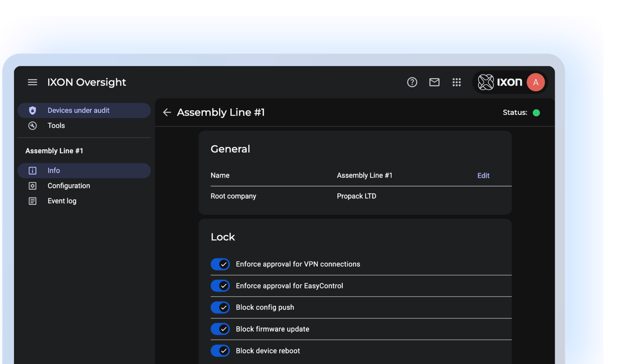
Task: Click the shield icon for Devices under audit
Action: pyautogui.click(x=32, y=111)
